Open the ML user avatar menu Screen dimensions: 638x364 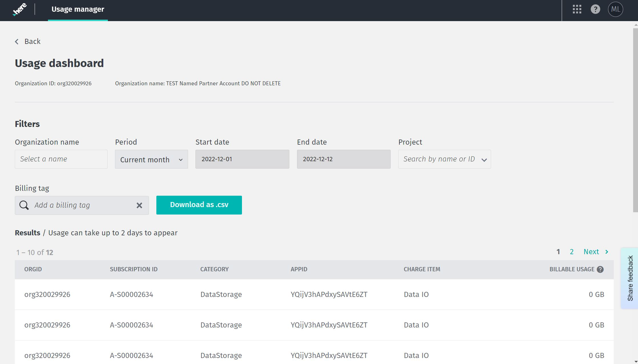[615, 9]
